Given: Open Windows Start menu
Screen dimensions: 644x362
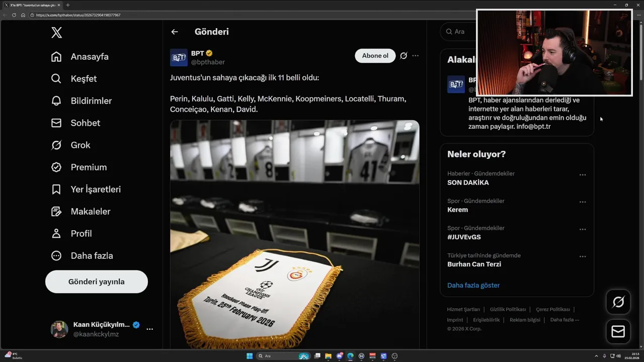Looking at the screenshot, I should [250, 356].
